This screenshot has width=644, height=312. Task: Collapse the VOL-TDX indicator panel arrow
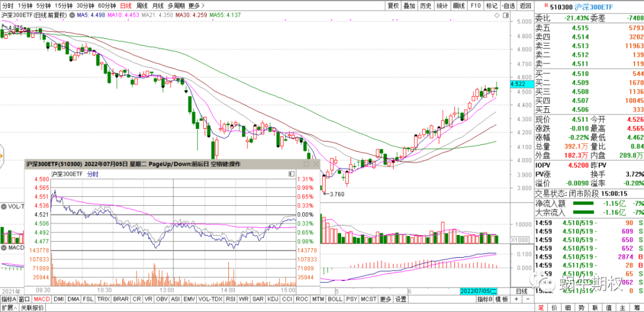coord(4,206)
